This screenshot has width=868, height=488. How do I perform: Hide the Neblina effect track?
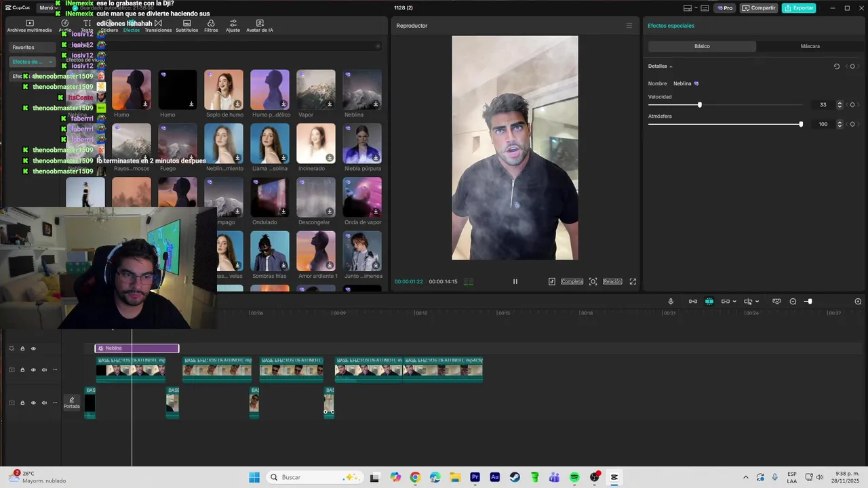click(x=33, y=348)
